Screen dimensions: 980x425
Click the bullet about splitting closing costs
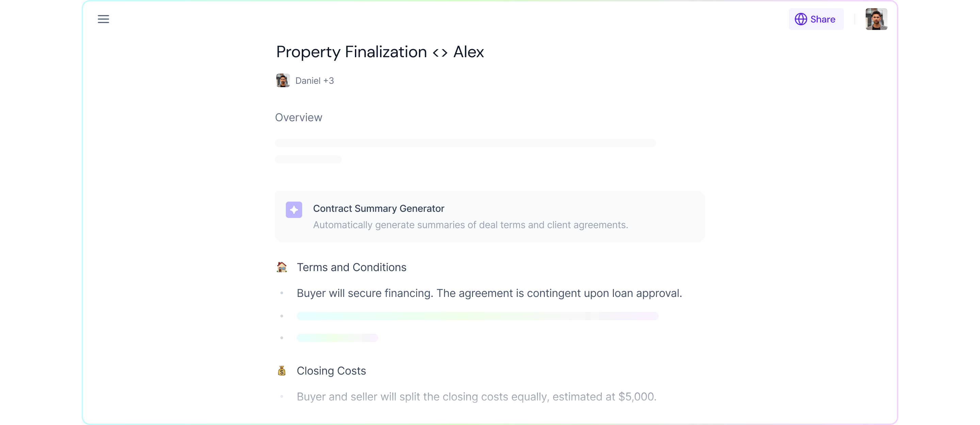point(476,396)
